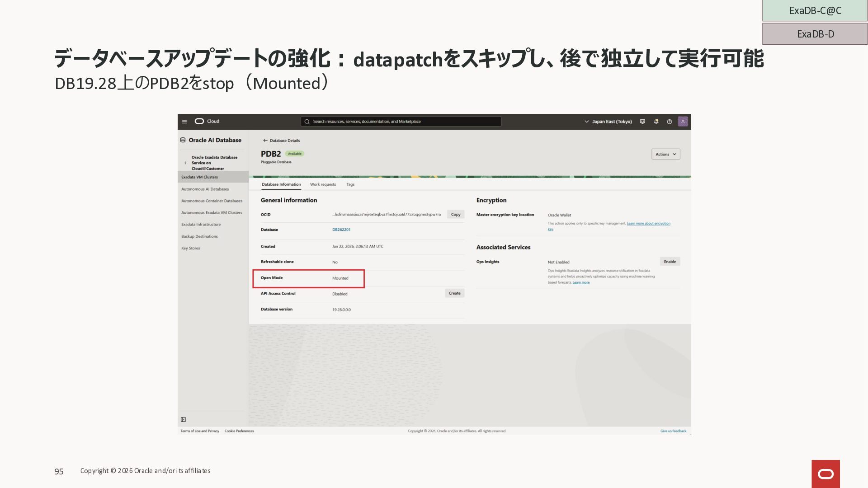Switch to the Tags tab
The width and height of the screenshot is (868, 488).
350,184
